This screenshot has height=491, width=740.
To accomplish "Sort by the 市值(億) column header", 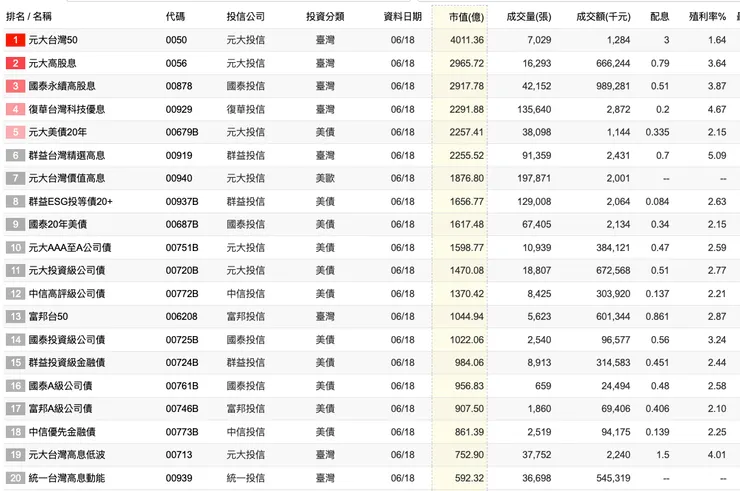I will [466, 17].
